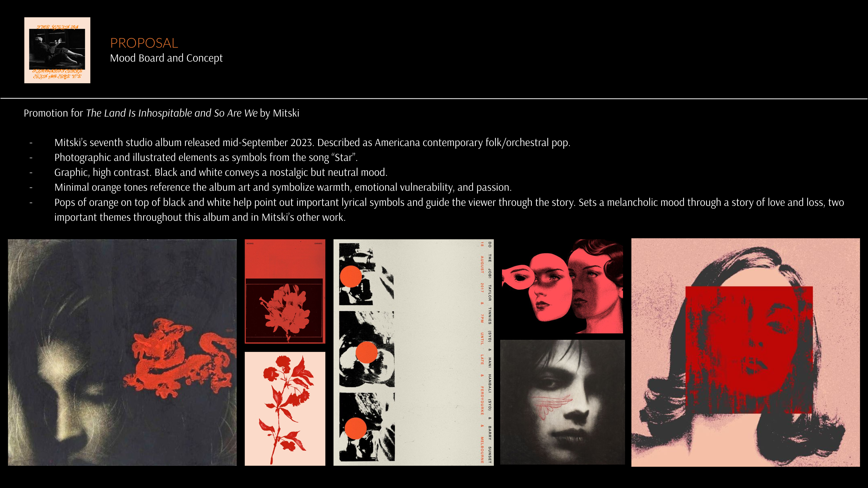Click the top orange circle on gig poster
Image resolution: width=868 pixels, height=488 pixels.
[351, 277]
